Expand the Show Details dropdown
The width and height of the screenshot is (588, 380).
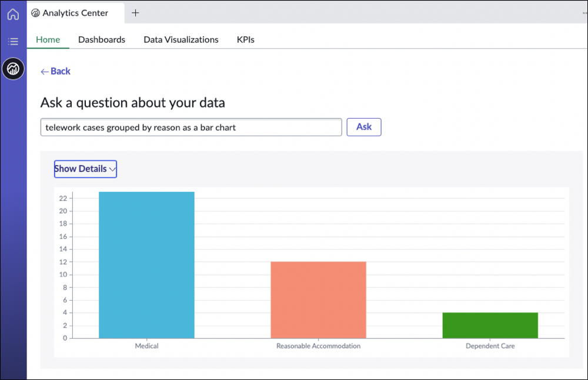coord(85,169)
